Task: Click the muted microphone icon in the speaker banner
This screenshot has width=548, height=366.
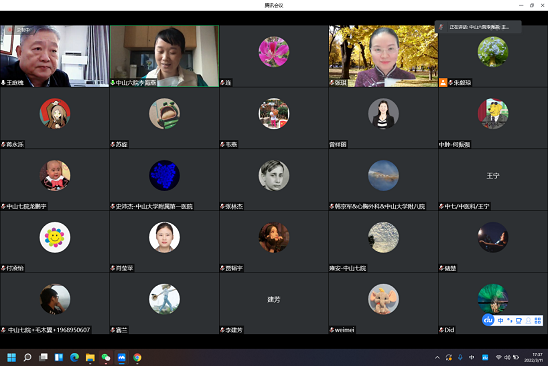Action: coord(441,27)
